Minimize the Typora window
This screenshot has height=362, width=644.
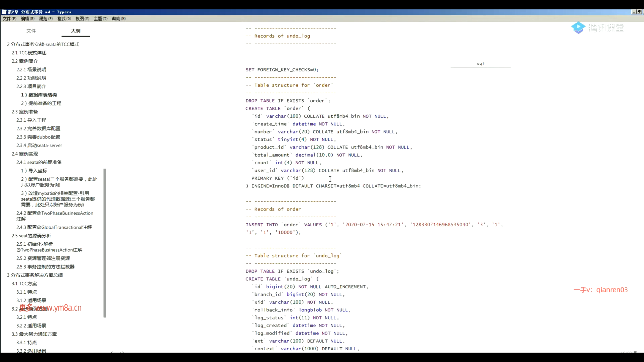point(634,12)
